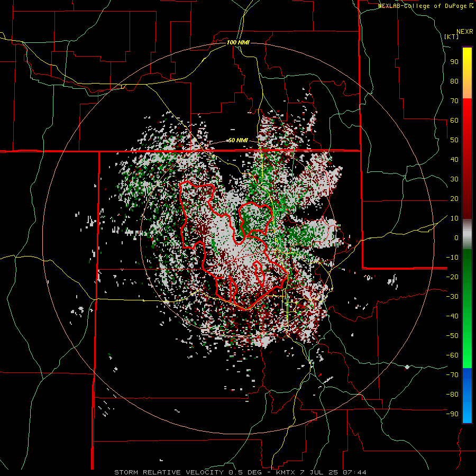Click the -40 value on the scale
The height and width of the screenshot is (476, 476).
452,316
